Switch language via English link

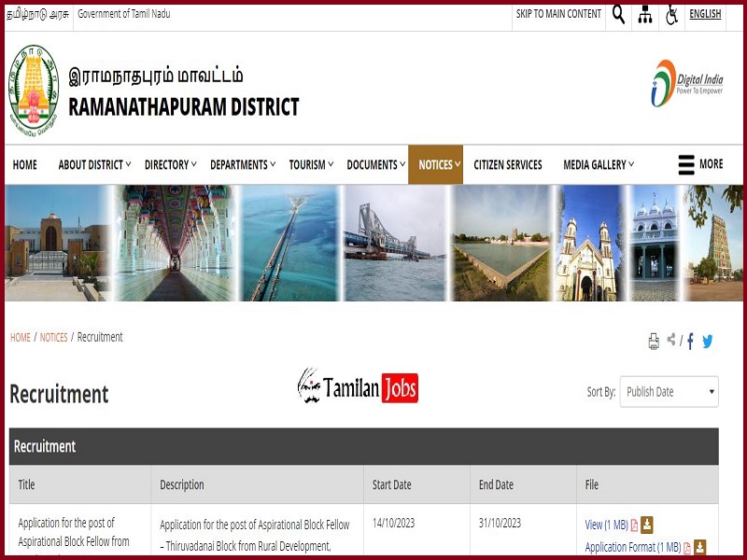coord(705,14)
